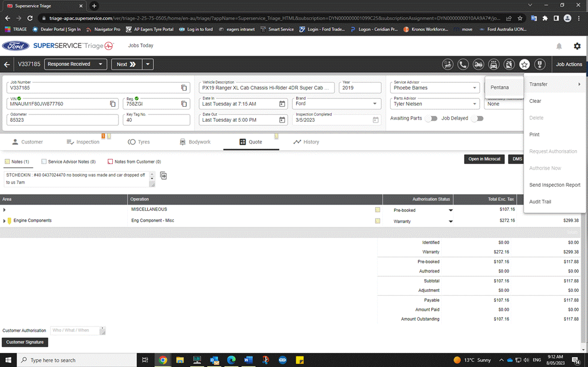
Task: Open the Transfer submenu
Action: (x=555, y=85)
